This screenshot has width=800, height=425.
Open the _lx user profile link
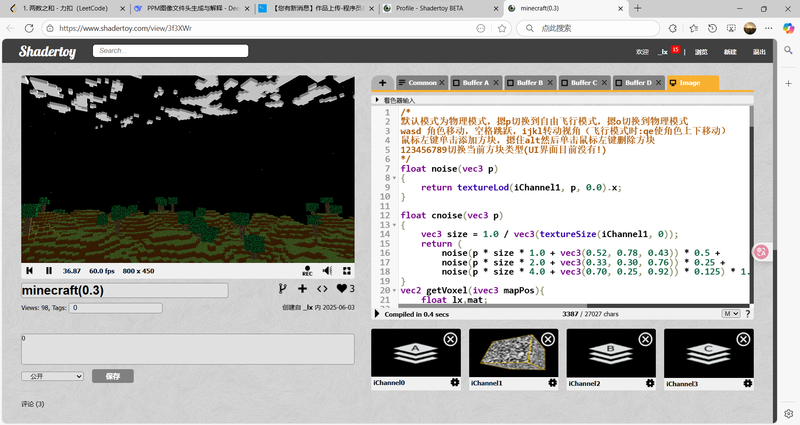point(663,52)
